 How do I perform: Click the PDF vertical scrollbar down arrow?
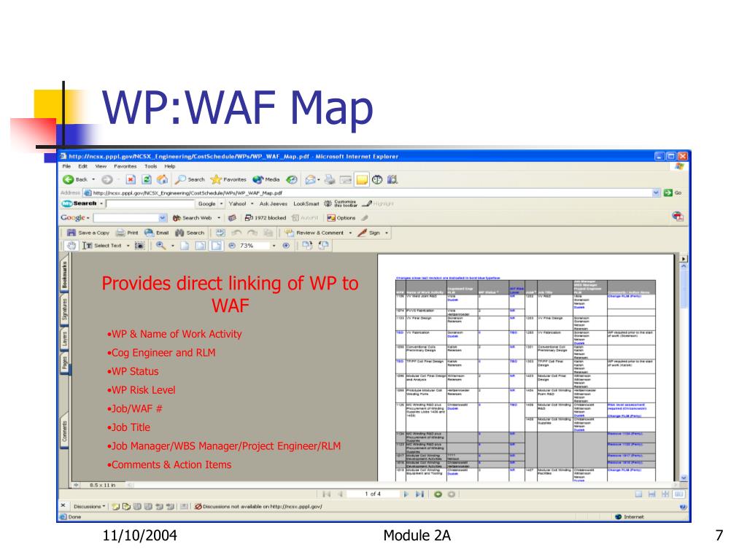[684, 478]
